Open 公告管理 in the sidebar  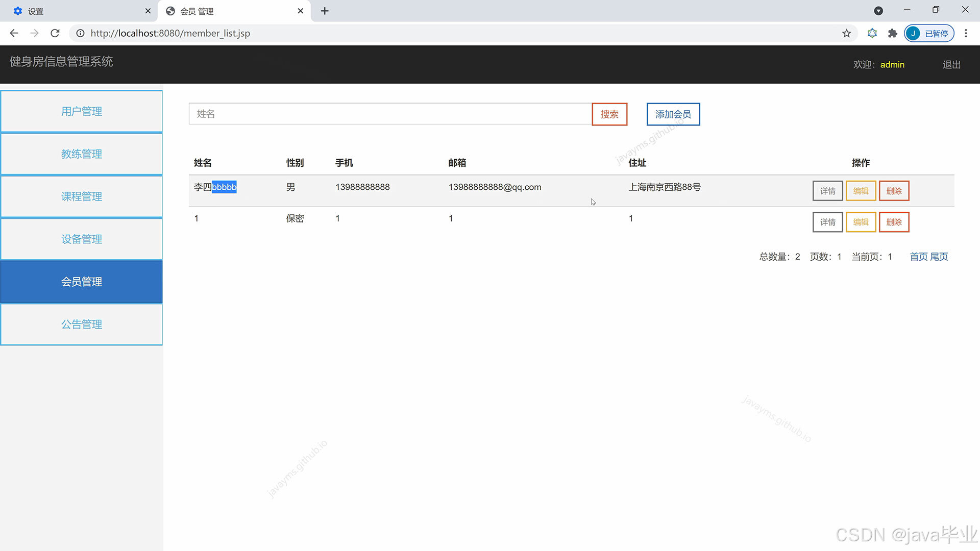coord(82,324)
